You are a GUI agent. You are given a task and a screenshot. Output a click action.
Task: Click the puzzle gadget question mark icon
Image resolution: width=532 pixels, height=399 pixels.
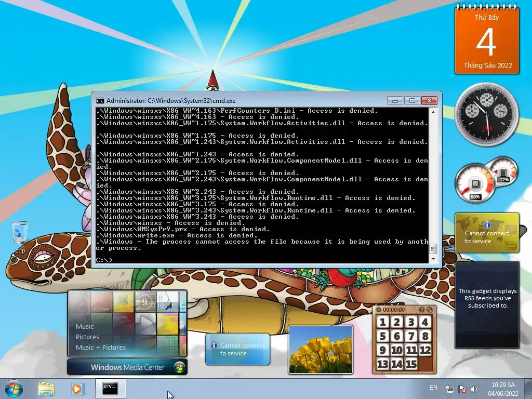coord(422,310)
